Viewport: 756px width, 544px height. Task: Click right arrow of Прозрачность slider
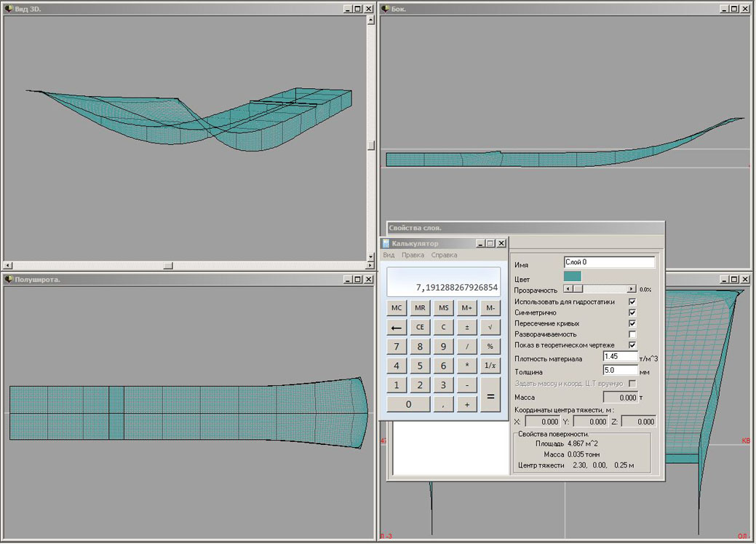point(631,289)
